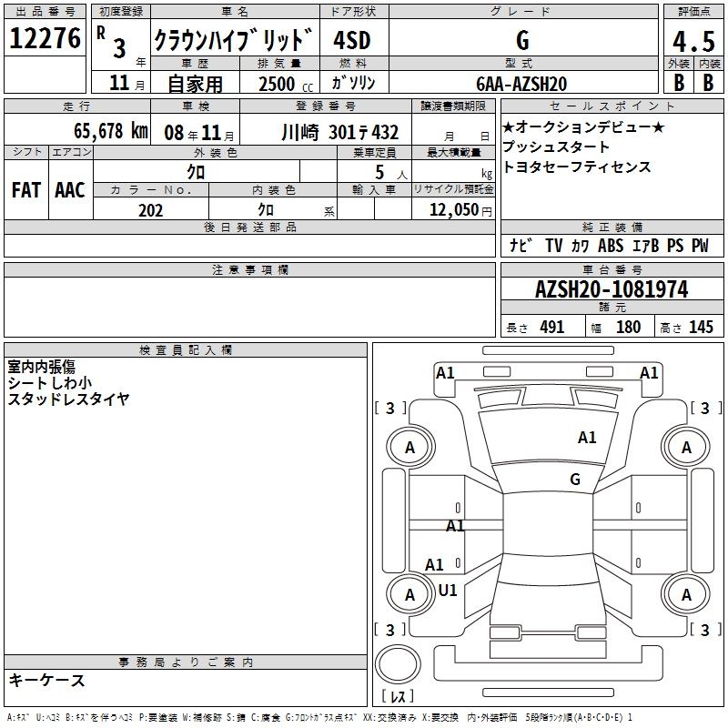This screenshot has width=728, height=728.
Task: Click the registration year R 3
Action: tap(113, 43)
